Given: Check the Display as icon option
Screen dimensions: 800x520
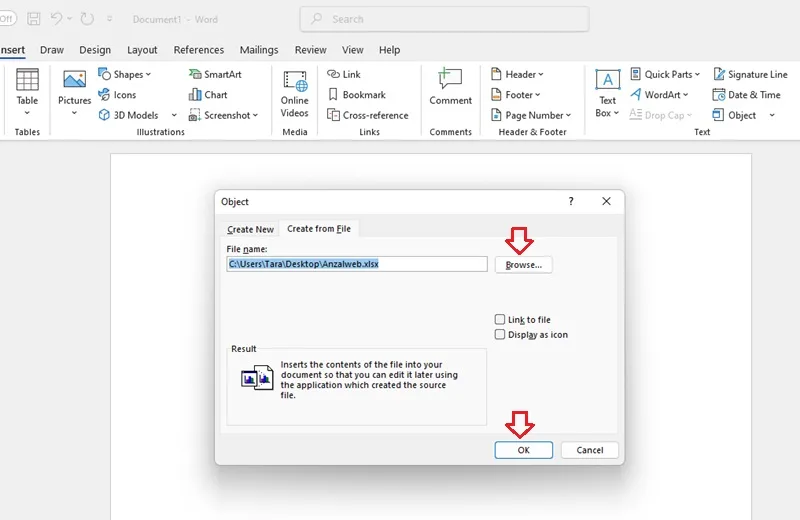Looking at the screenshot, I should 500,334.
